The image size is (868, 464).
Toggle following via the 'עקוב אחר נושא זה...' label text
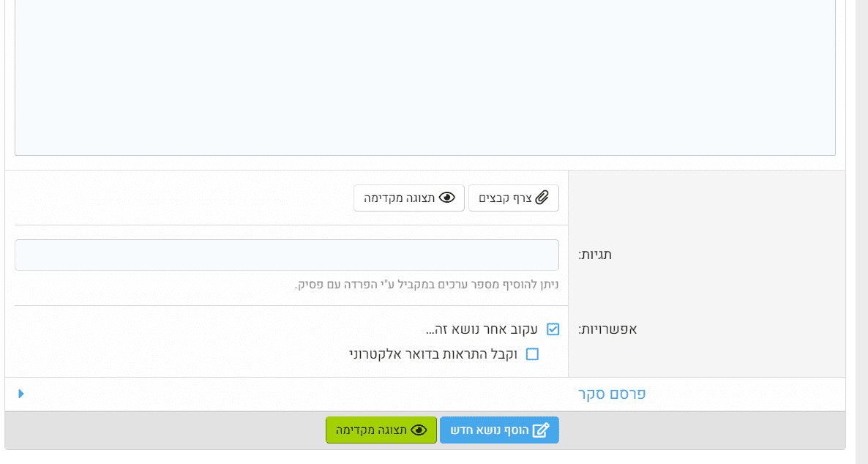[482, 329]
